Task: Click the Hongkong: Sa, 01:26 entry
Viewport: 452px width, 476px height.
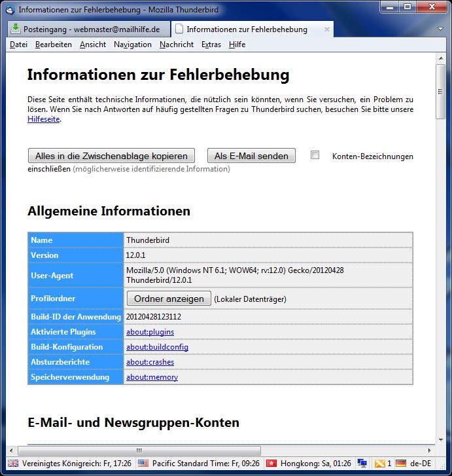Action: click(x=316, y=464)
